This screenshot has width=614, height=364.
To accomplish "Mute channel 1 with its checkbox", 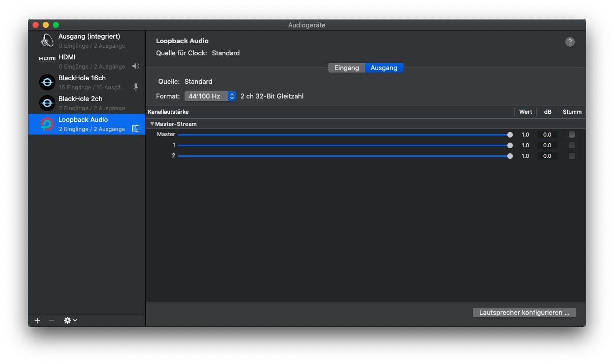I will point(572,145).
